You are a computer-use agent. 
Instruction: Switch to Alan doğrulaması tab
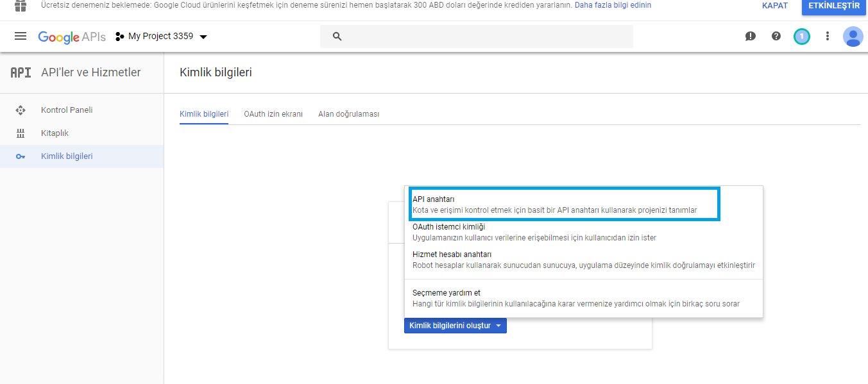coord(349,114)
